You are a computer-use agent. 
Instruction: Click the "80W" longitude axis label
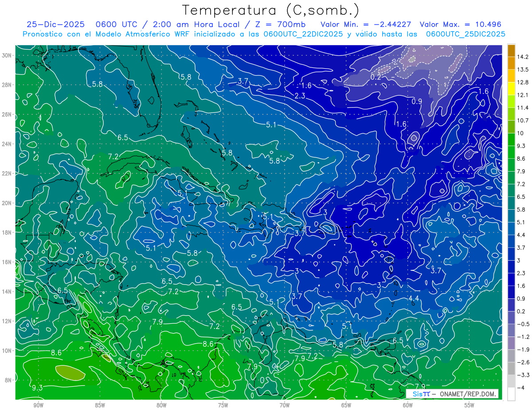point(161,405)
